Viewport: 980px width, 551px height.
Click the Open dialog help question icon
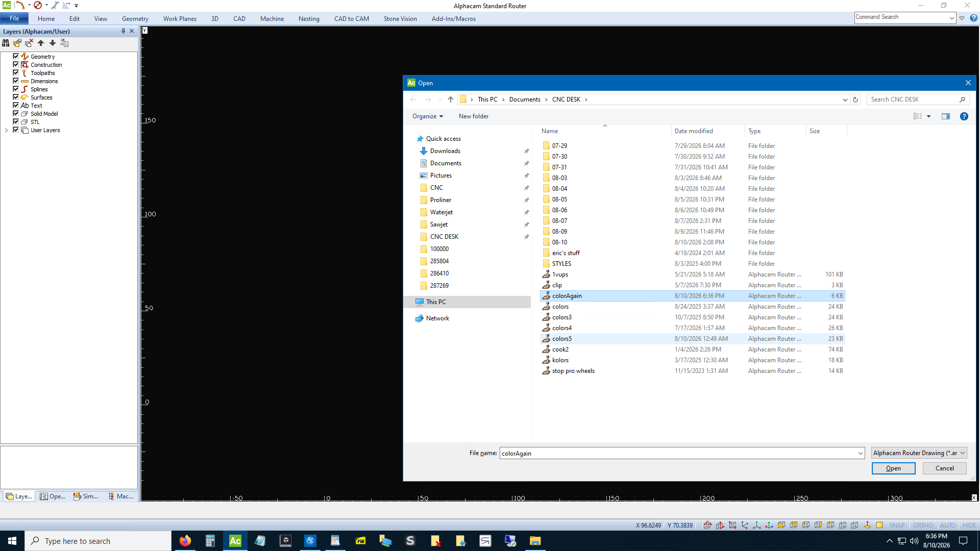[964, 116]
